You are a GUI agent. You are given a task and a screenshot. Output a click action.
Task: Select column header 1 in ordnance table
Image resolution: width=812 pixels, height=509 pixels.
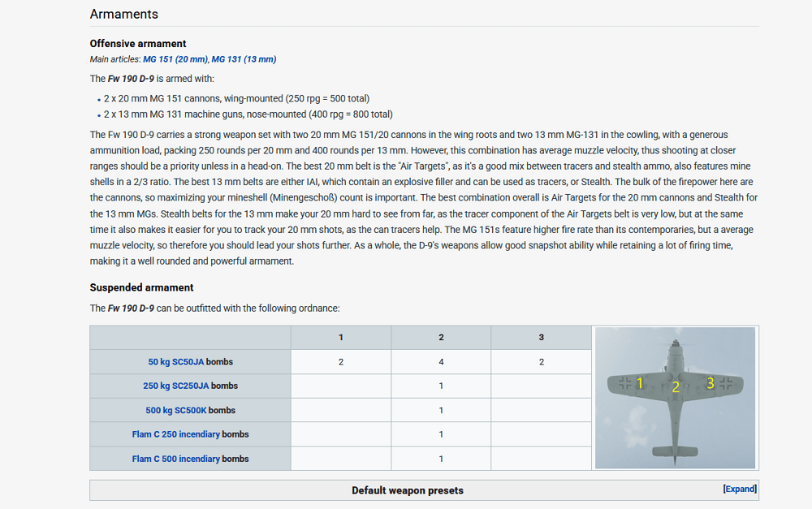coord(340,337)
